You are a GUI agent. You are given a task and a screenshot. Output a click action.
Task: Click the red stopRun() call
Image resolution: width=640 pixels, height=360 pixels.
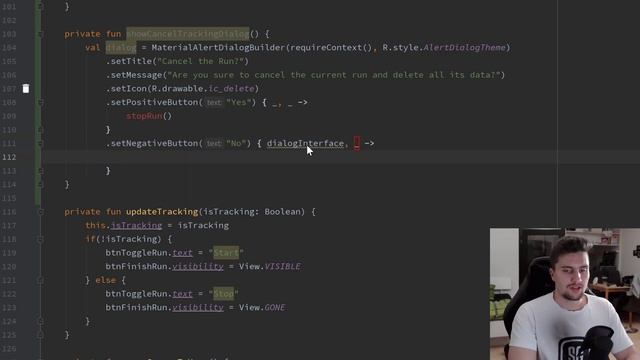click(149, 116)
